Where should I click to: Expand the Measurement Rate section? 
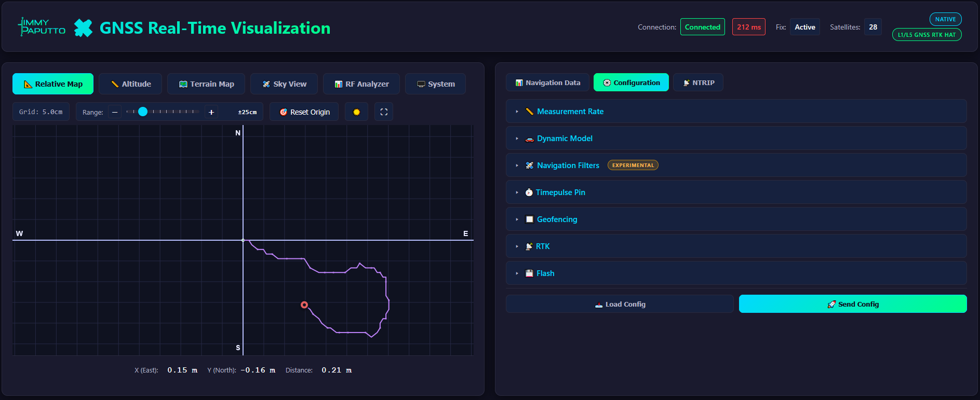[736, 112]
